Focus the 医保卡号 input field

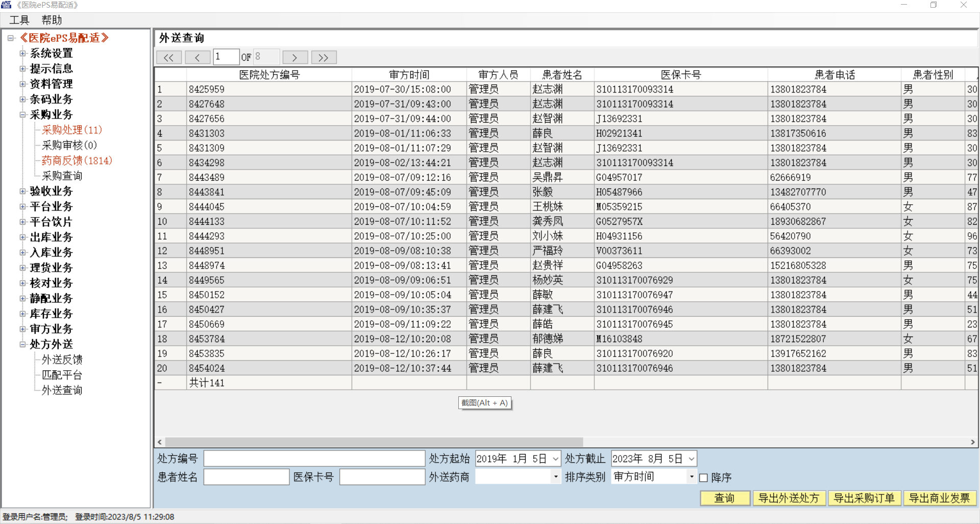382,477
